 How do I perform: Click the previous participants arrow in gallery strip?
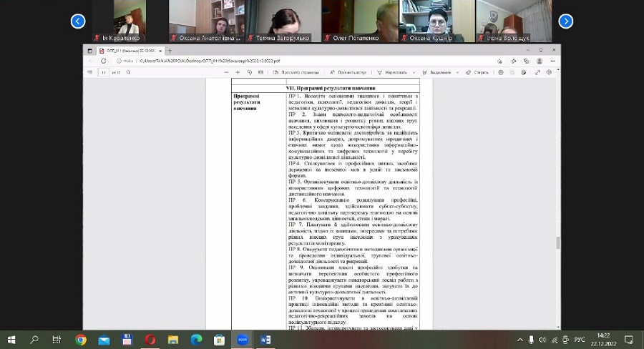coord(78,21)
